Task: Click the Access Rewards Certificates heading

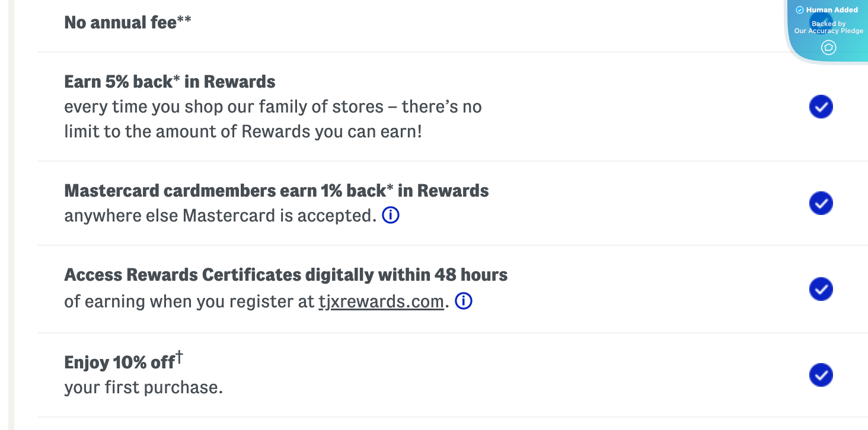Action: point(286,274)
